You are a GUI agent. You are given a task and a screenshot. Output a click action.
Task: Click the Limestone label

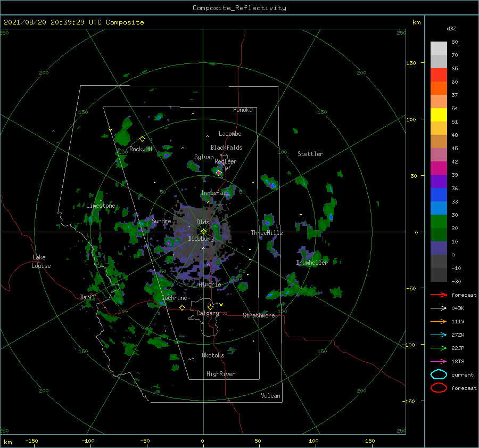pos(101,206)
